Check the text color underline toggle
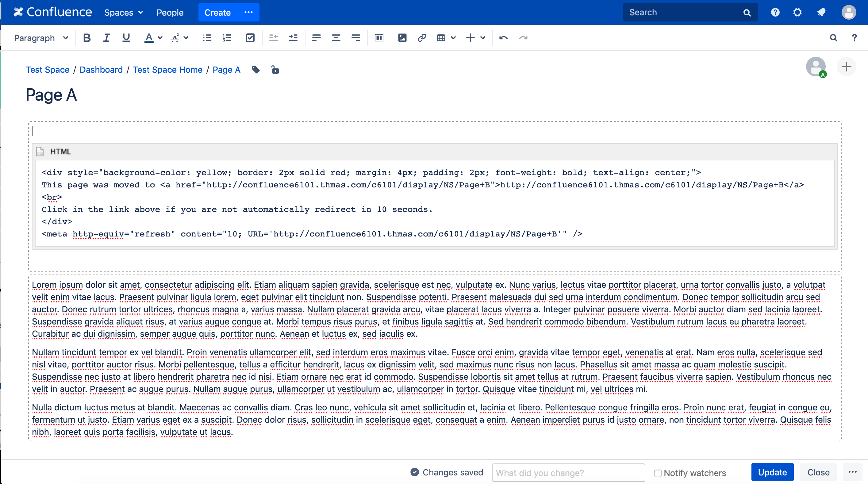 click(x=150, y=37)
